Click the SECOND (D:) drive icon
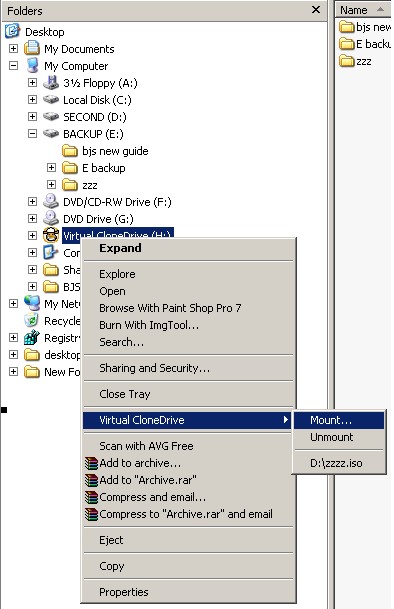Viewport: 394px width, 609px height. click(51, 117)
